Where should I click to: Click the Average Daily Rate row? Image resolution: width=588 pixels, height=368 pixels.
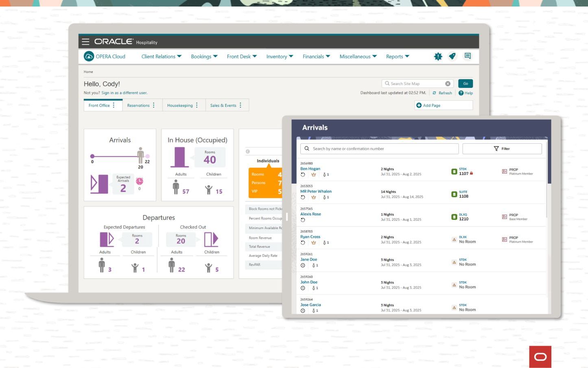click(x=263, y=256)
